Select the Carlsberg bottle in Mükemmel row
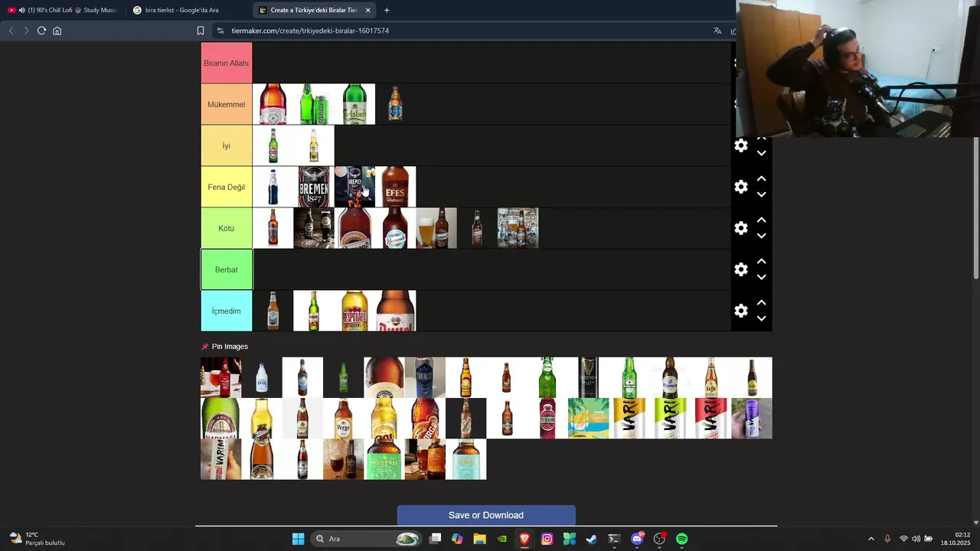980x551 pixels. pos(354,104)
